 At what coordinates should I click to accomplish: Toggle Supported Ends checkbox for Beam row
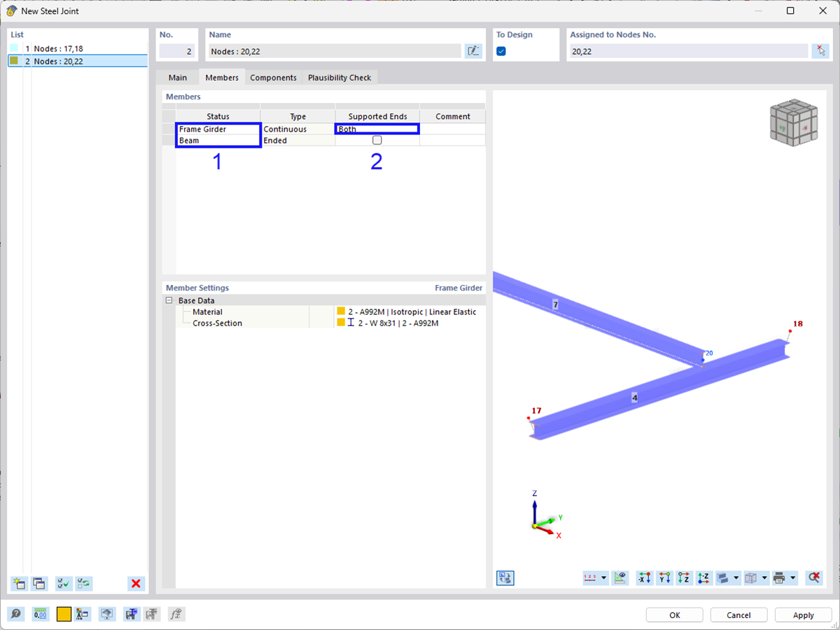[x=377, y=140]
